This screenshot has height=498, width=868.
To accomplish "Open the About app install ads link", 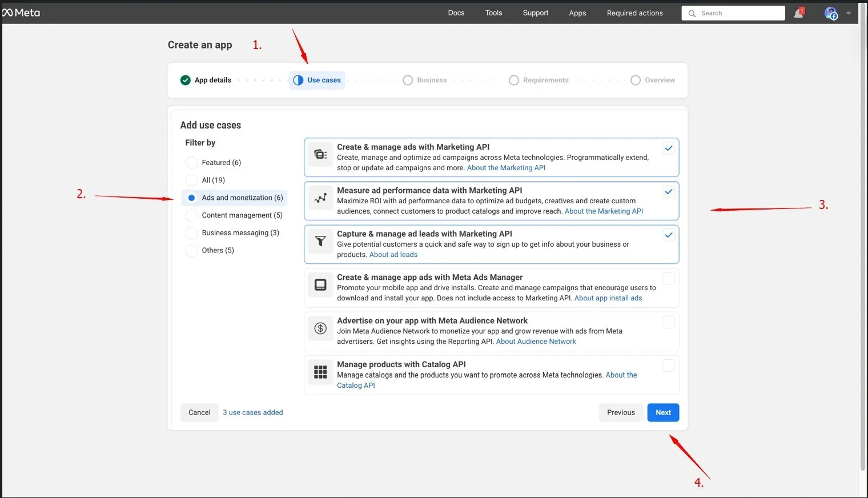I will click(608, 298).
